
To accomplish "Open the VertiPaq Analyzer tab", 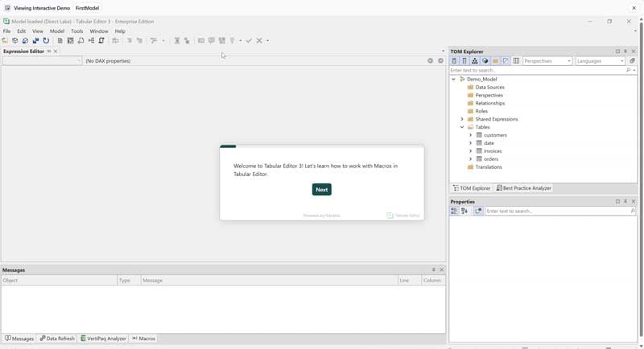I will [x=103, y=339].
